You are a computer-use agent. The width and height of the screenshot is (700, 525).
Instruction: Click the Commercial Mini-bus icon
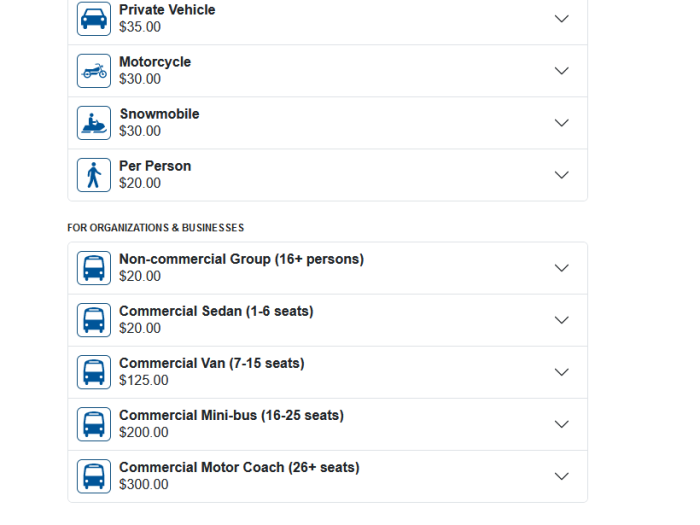[x=94, y=424]
